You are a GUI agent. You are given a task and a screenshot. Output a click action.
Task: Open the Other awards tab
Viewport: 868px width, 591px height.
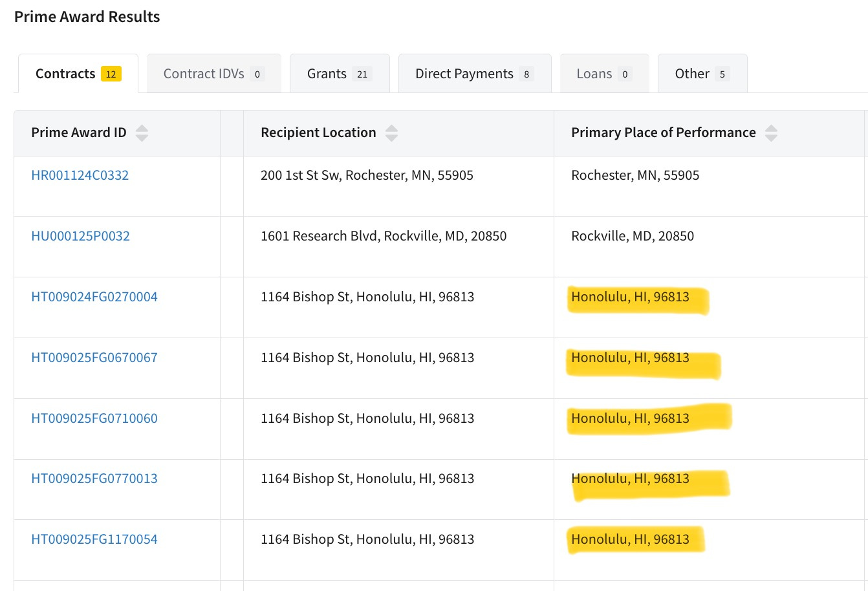[702, 74]
